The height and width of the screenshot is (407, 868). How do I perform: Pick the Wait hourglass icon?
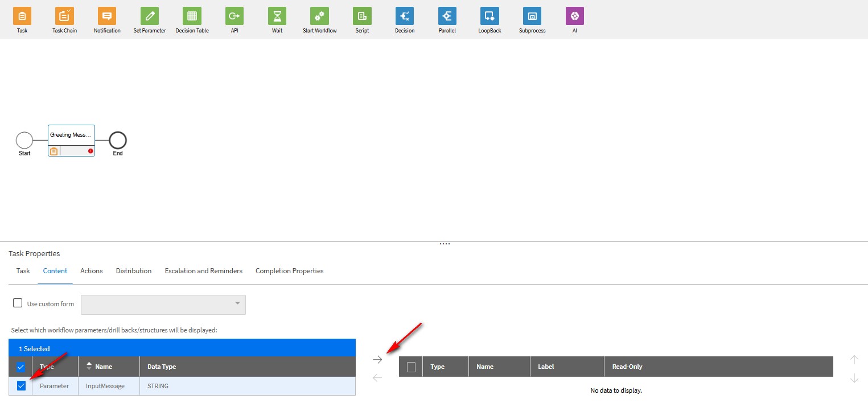click(x=277, y=16)
